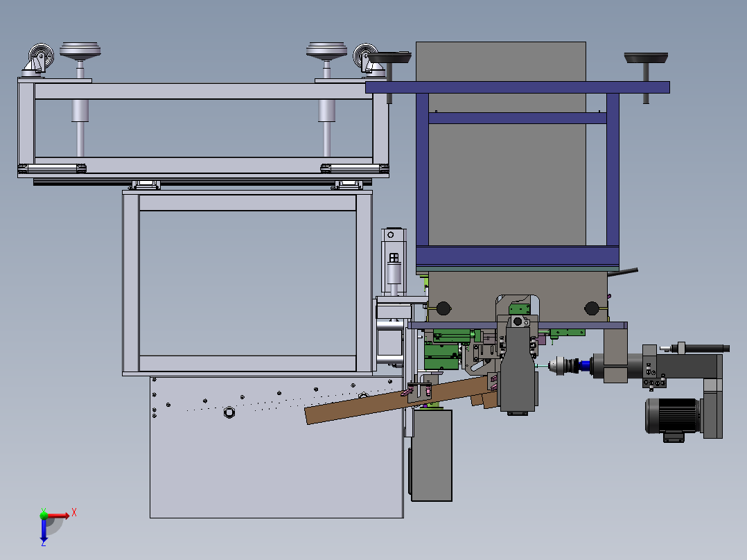Select the top rail of the middle gray frame
Image resolution: width=747 pixels, height=560 pixels.
[x=247, y=202]
